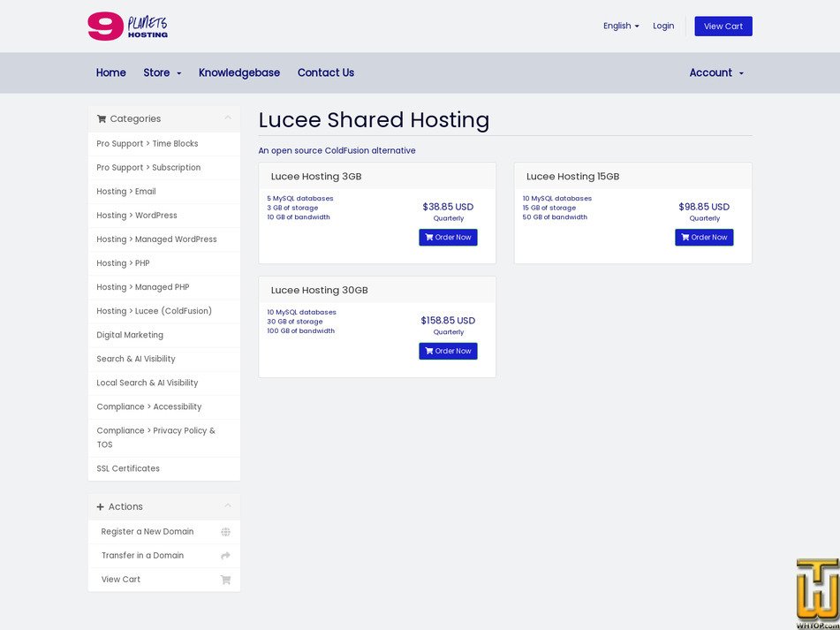The image size is (840, 630).
Task: Click the $158.85 USD price
Action: (x=448, y=321)
